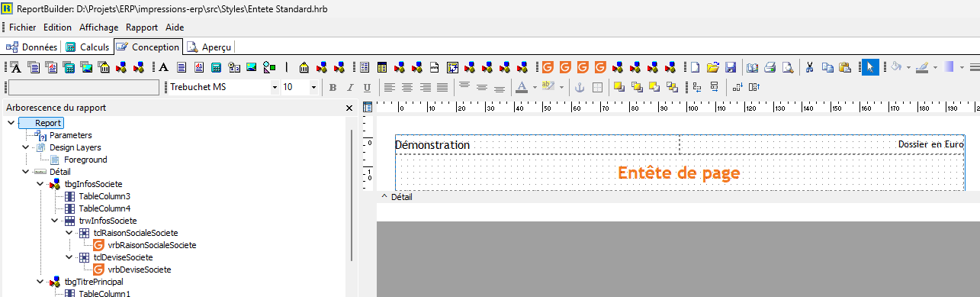Screen dimensions: 980x297
Task: Click the Save report floppy disk icon
Action: coord(731,67)
